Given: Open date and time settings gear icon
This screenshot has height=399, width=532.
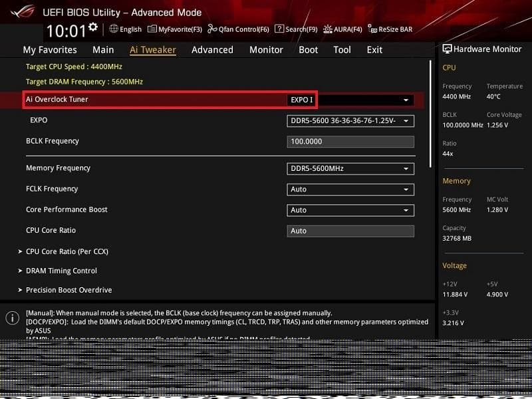Looking at the screenshot, I should pyautogui.click(x=93, y=27).
